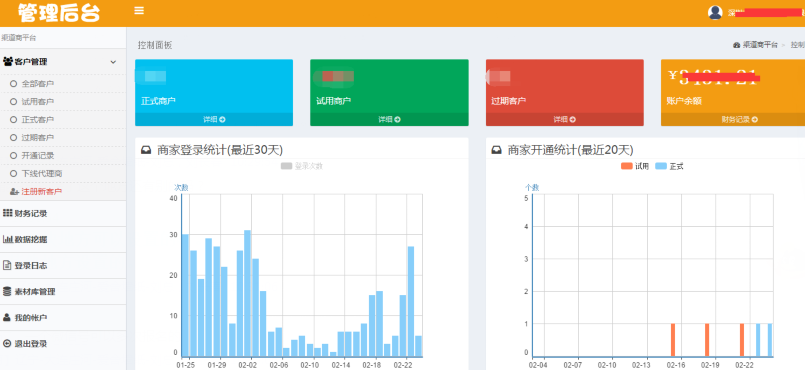
Task: Click the 渠道商平台 sidebar header text
Action: pos(19,38)
